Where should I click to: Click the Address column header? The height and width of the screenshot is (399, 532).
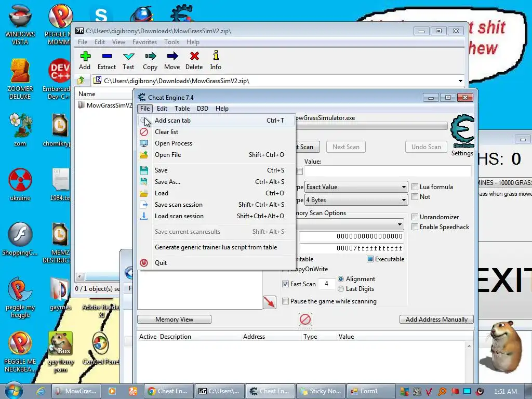(254, 337)
